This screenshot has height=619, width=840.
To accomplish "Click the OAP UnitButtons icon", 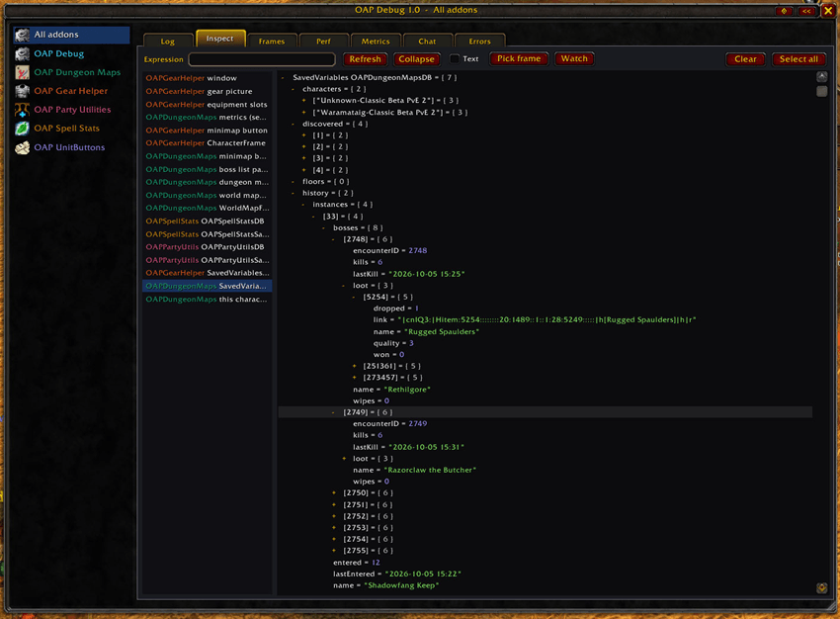I will (22, 147).
